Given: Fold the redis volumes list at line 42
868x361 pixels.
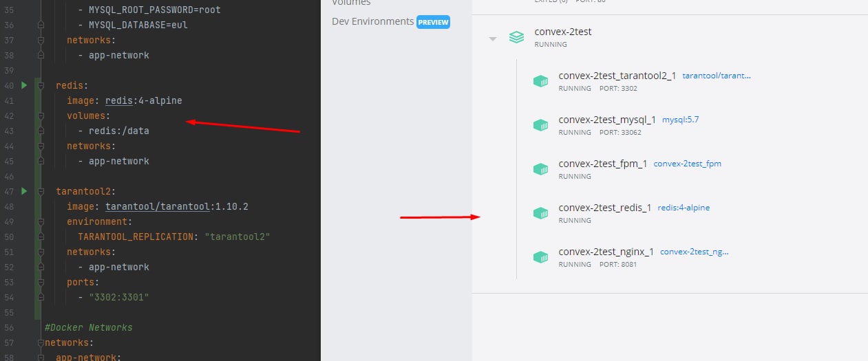Looking at the screenshot, I should pos(41,116).
